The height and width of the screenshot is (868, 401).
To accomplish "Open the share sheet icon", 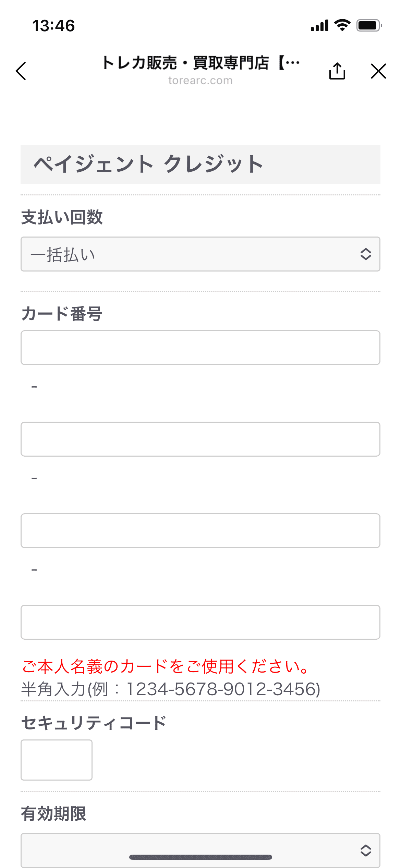I will click(x=337, y=71).
